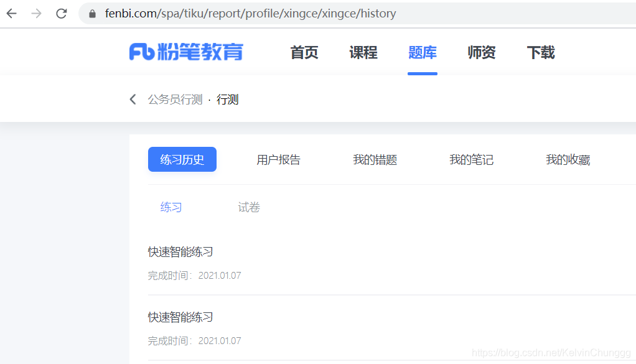This screenshot has height=364, width=636.
Task: Click the browser address bar
Action: click(x=249, y=13)
